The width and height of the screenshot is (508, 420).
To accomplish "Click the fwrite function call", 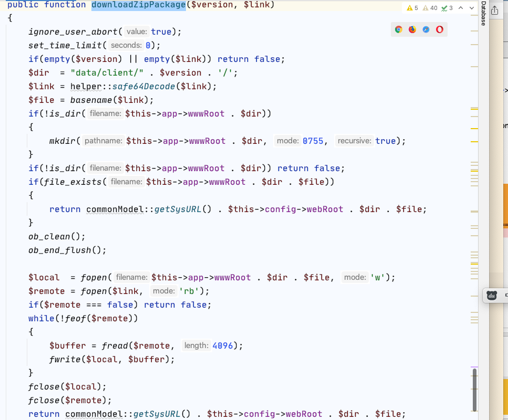I will point(65,360).
